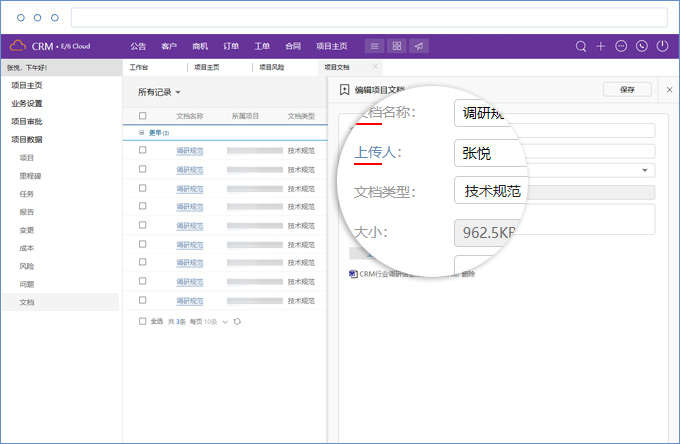This screenshot has height=444, width=680.
Task: Open the power/logout icon in the header
Action: [x=662, y=46]
